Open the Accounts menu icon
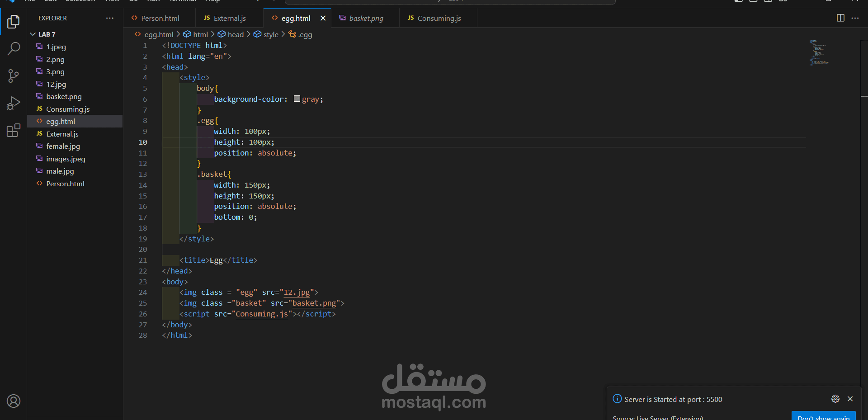 coord(14,401)
